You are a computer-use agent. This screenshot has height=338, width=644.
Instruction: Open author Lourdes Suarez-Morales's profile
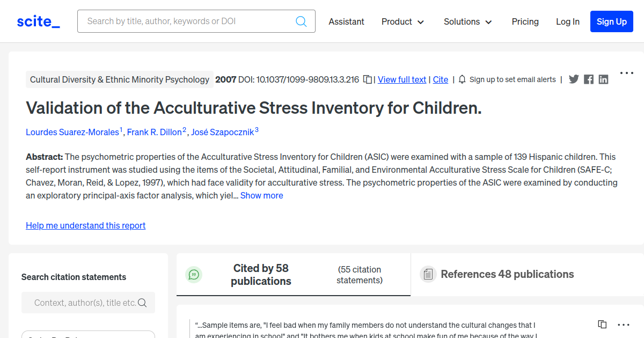click(x=72, y=132)
